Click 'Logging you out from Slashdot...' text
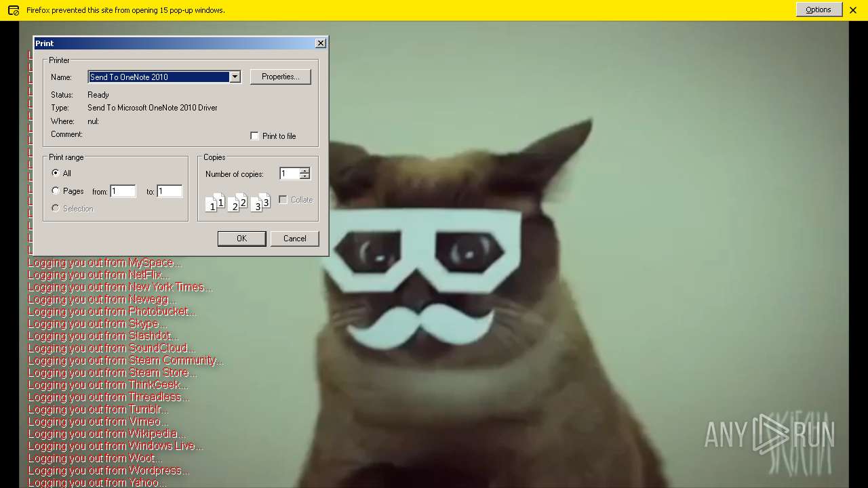This screenshot has height=488, width=868. pos(103,335)
